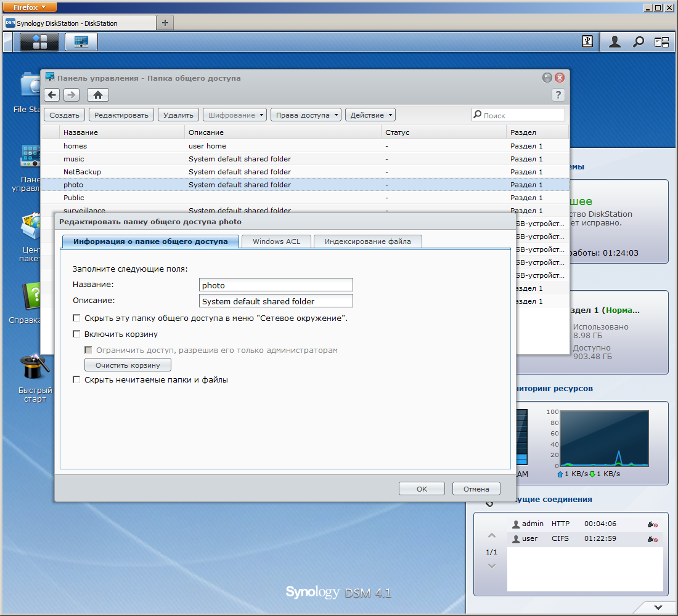Click the Поиск search field
Viewport: 678px width, 616px height.
tap(518, 115)
